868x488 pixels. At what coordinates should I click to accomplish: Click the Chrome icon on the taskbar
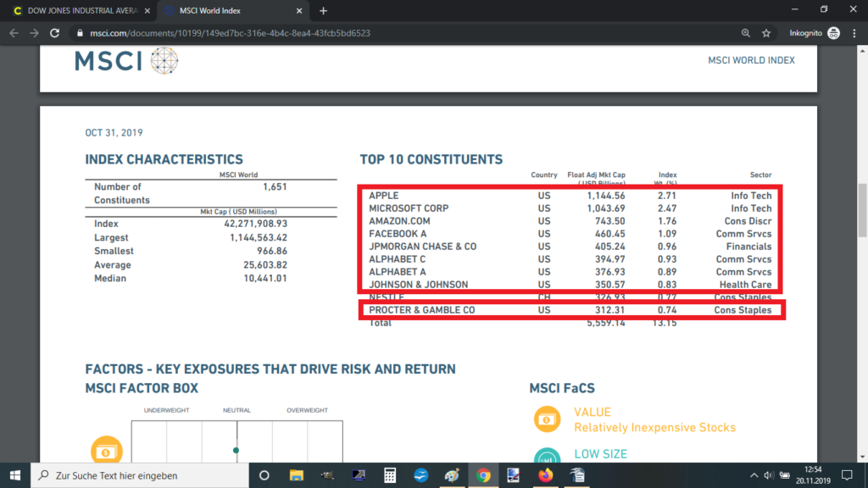point(483,475)
